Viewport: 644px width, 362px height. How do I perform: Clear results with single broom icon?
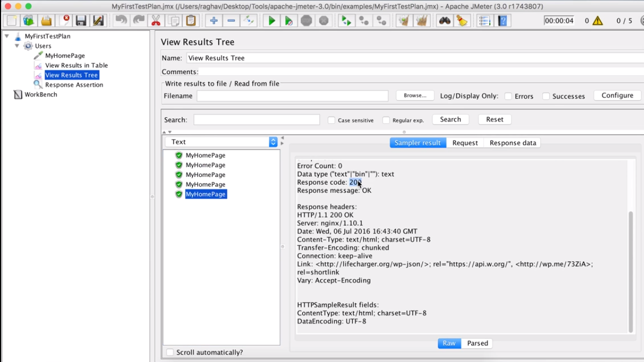pyautogui.click(x=404, y=21)
